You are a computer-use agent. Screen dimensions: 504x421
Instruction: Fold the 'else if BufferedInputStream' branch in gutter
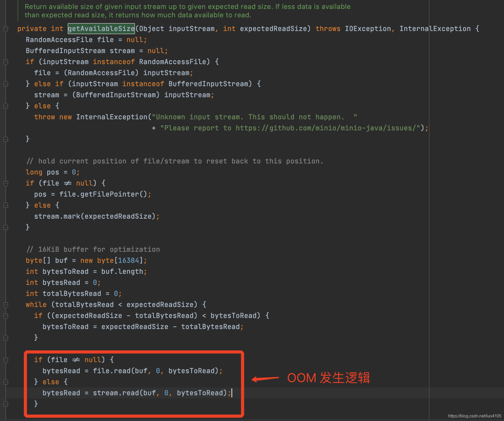[x=6, y=84]
